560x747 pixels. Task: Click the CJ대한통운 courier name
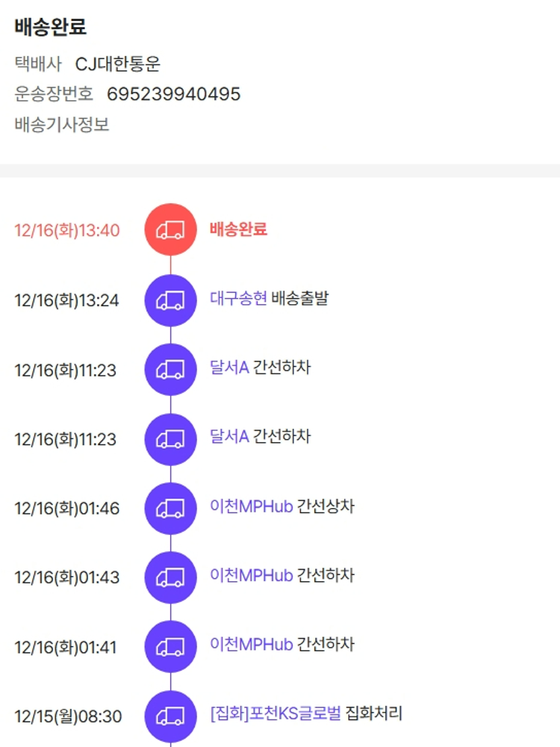pos(118,64)
